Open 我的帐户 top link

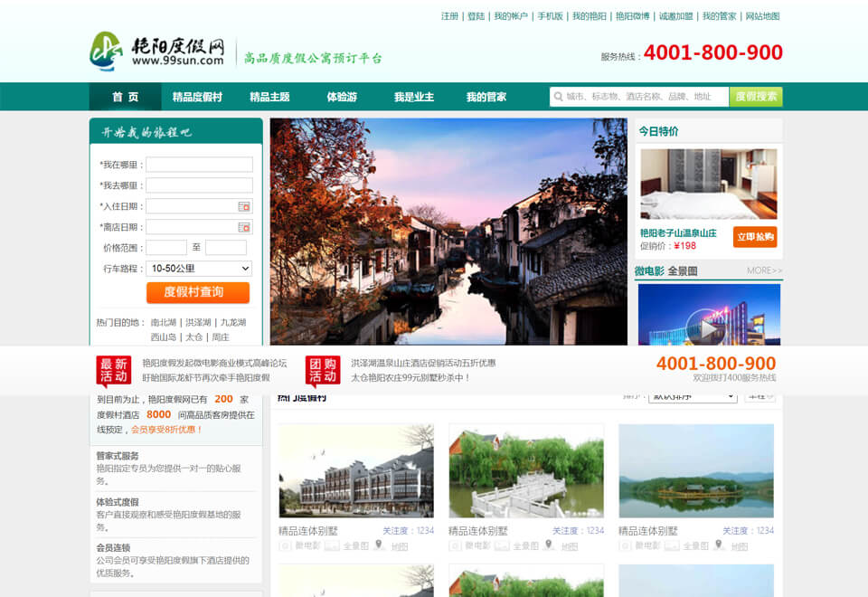tap(511, 16)
